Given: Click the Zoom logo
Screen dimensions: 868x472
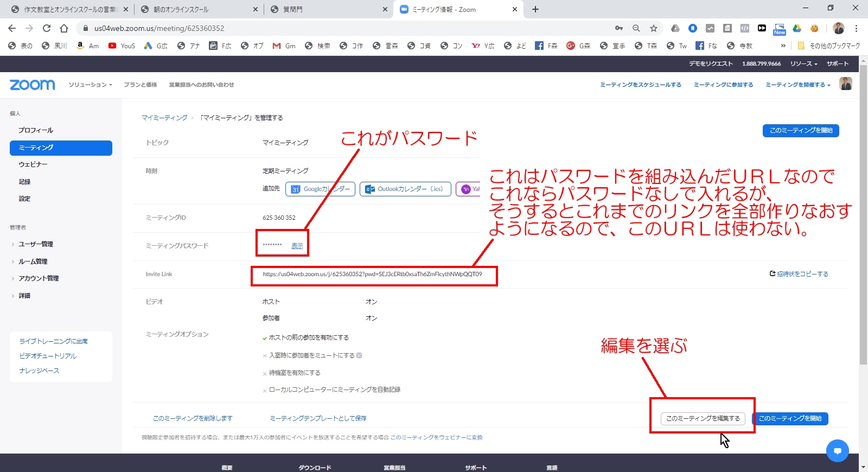Looking at the screenshot, I should click(33, 85).
